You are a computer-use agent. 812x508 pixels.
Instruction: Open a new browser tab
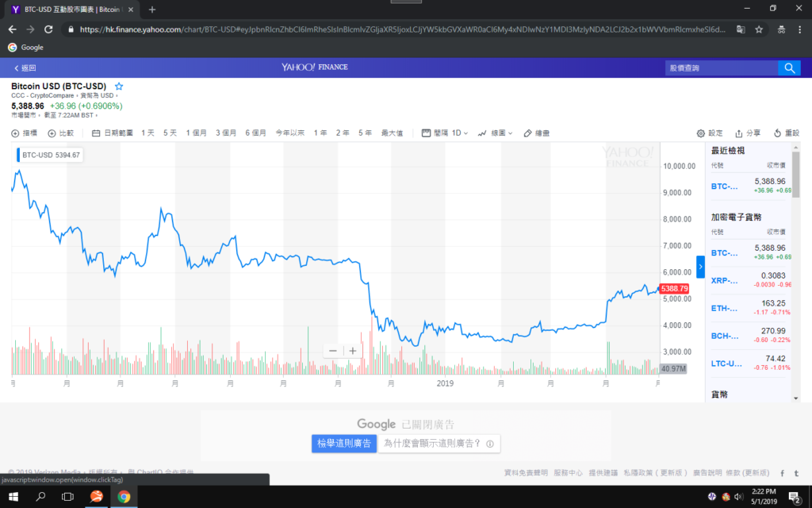(151, 10)
